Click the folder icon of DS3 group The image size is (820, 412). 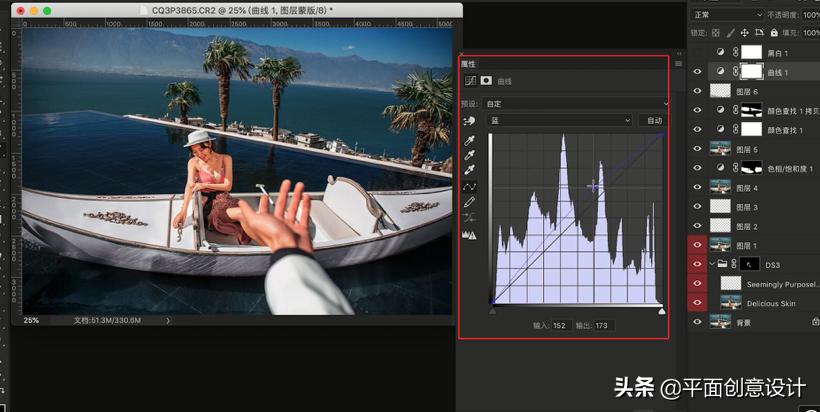tap(722, 265)
